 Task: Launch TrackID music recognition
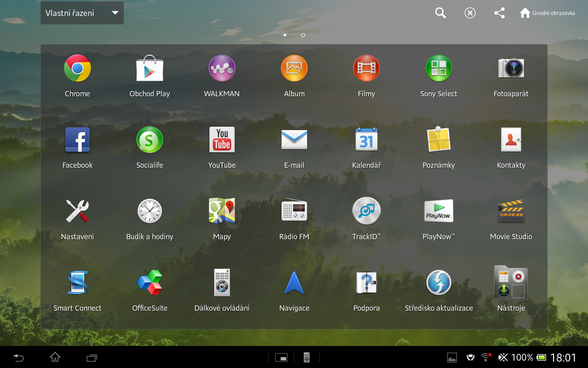[x=366, y=211]
